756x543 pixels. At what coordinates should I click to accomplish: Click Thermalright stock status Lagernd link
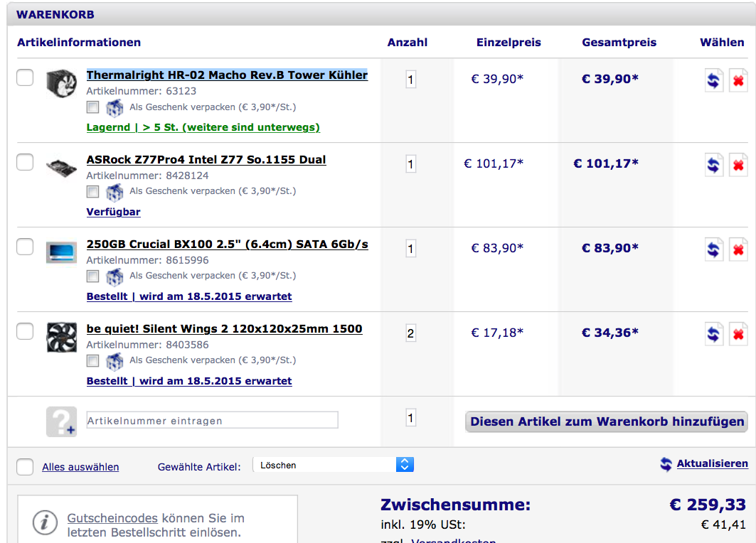[203, 128]
